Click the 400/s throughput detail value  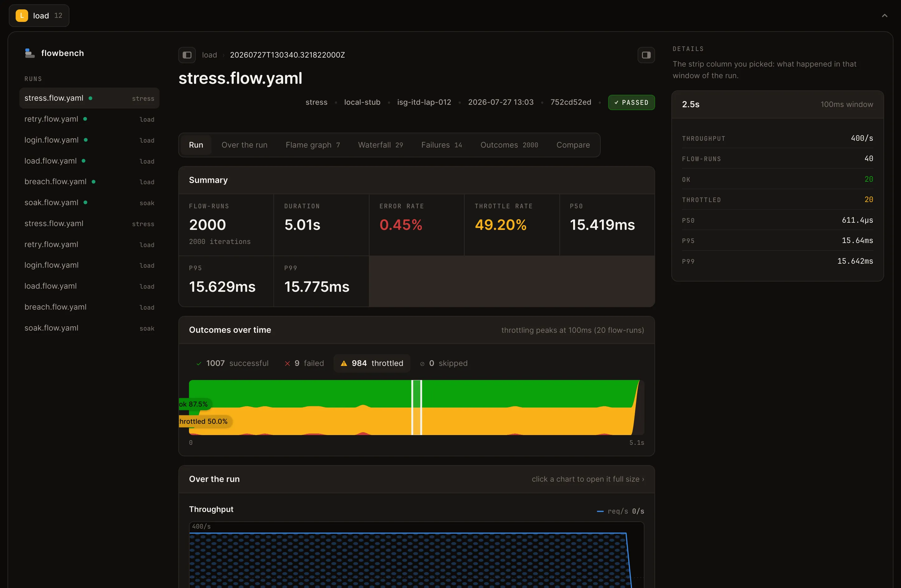[862, 138]
